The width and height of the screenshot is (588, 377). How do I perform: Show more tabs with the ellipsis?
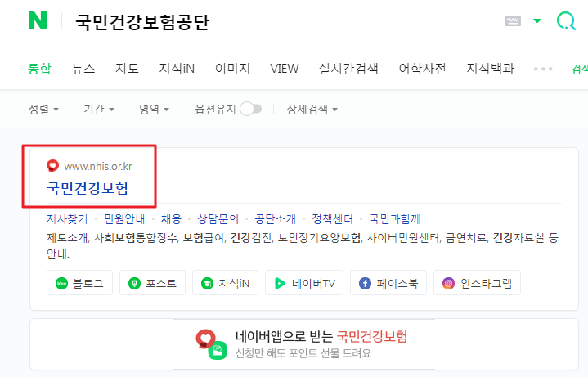click(x=543, y=69)
